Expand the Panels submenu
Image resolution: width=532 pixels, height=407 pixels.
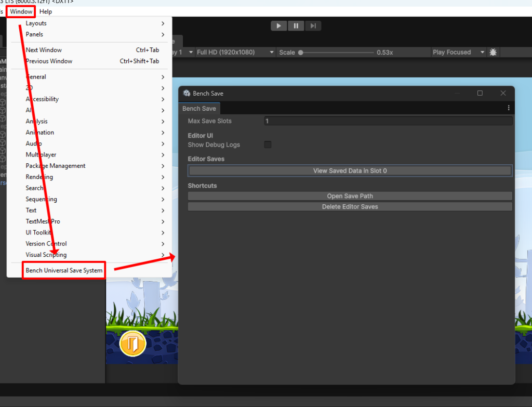coord(89,35)
